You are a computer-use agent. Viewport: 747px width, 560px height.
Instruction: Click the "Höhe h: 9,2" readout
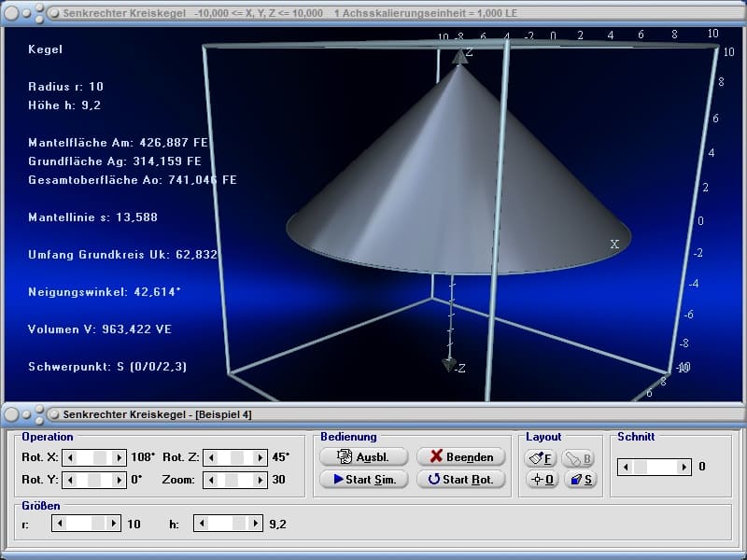pyautogui.click(x=64, y=105)
